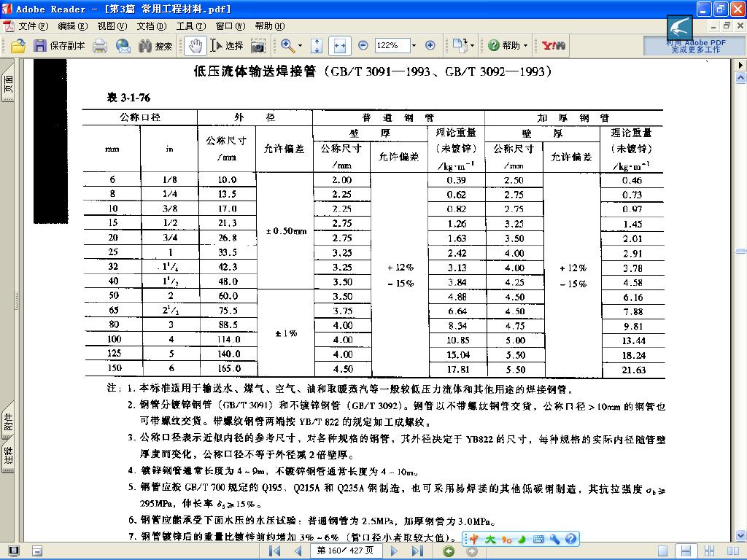Screen dimensions: 747x560
Task: Email the document using the globe-envelope icon
Action: 123,46
